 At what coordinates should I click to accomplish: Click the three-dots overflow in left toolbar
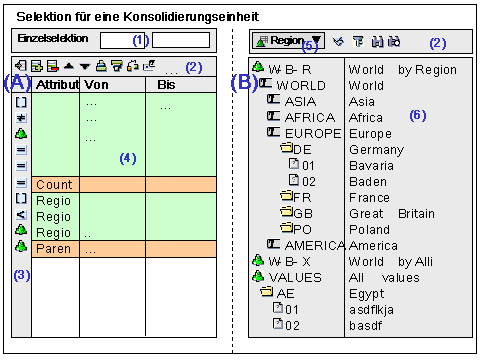tap(171, 73)
